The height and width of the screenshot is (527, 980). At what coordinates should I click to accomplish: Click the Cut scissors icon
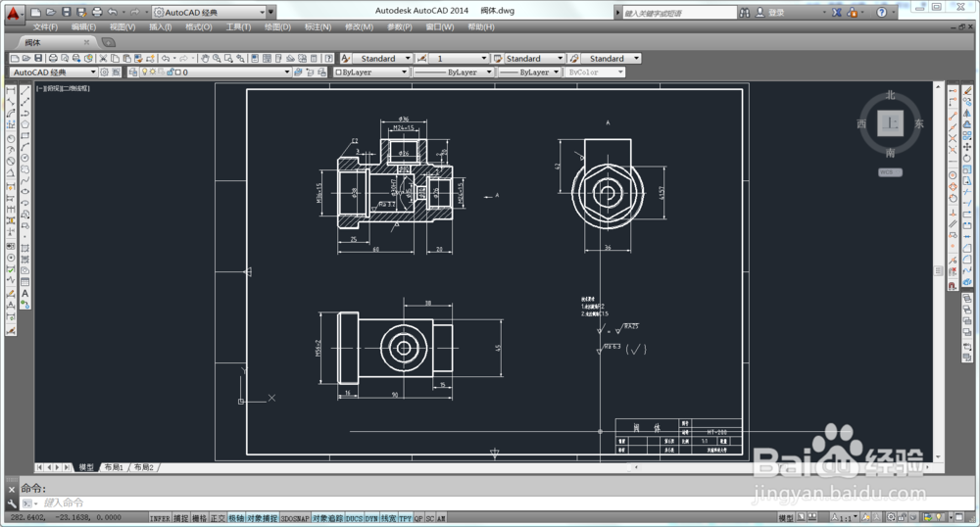pos(104,58)
